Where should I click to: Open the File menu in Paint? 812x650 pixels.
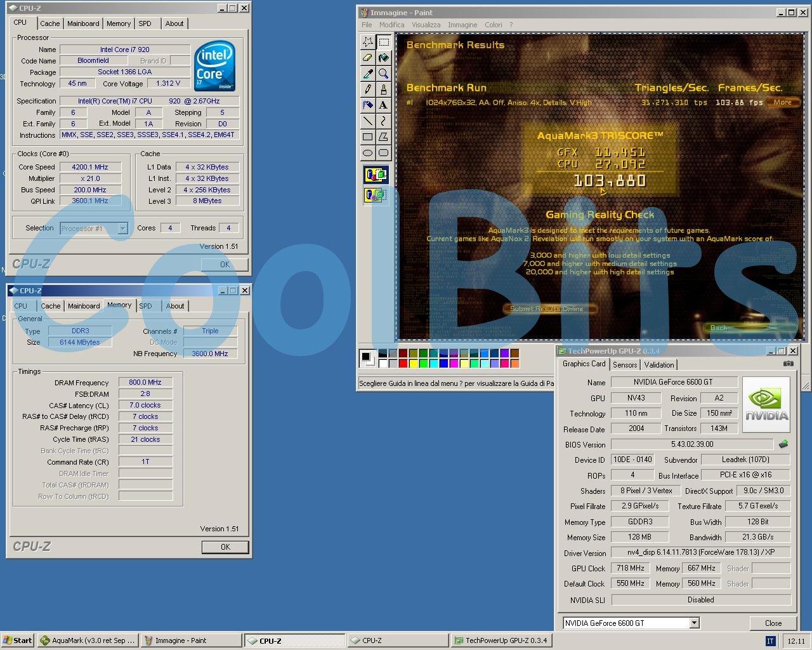[367, 25]
